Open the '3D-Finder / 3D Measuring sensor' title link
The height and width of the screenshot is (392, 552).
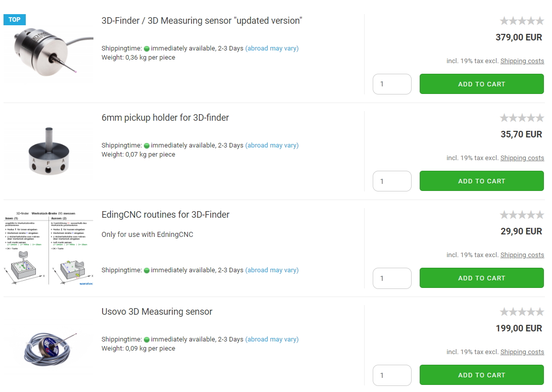pos(202,21)
